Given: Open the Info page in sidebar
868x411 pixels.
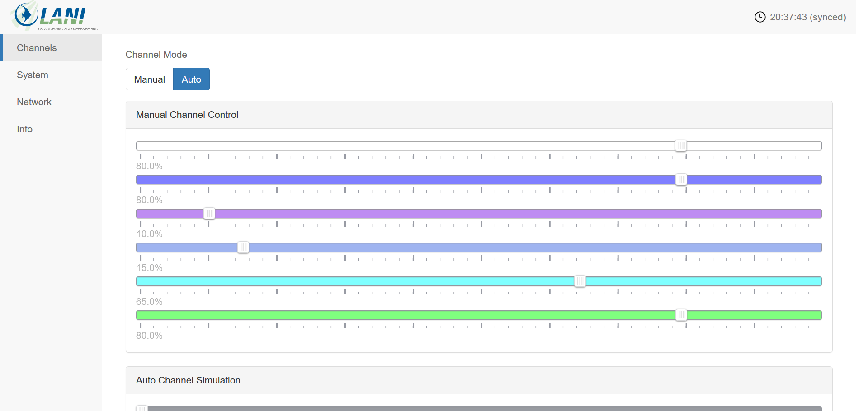Looking at the screenshot, I should [x=25, y=129].
